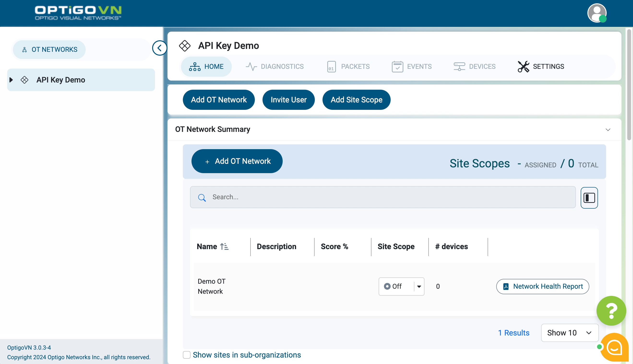This screenshot has height=364, width=633.
Task: Open the Show 10 page size dropdown
Action: 569,333
